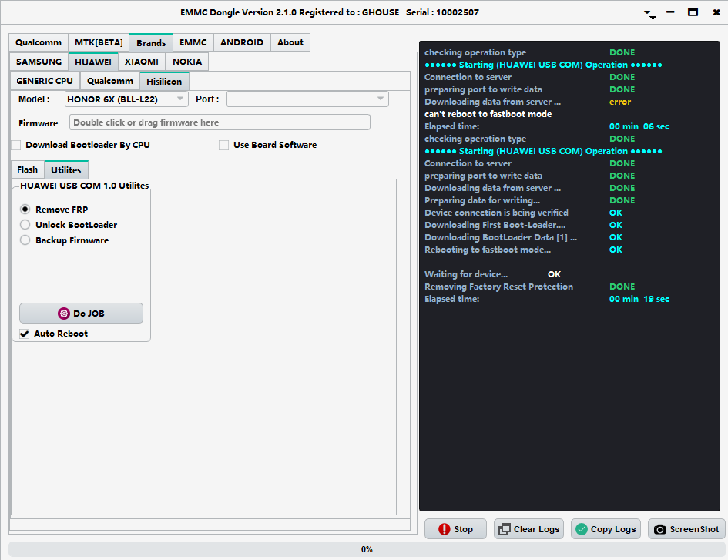This screenshot has width=728, height=560.
Task: Toggle the Auto Reboot checkbox
Action: pos(25,334)
